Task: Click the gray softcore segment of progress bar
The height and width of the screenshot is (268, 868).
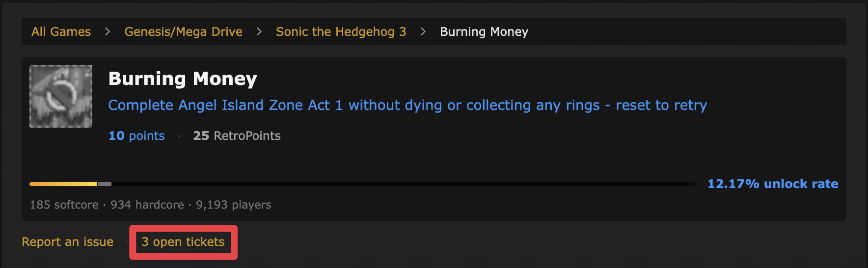Action: point(105,184)
